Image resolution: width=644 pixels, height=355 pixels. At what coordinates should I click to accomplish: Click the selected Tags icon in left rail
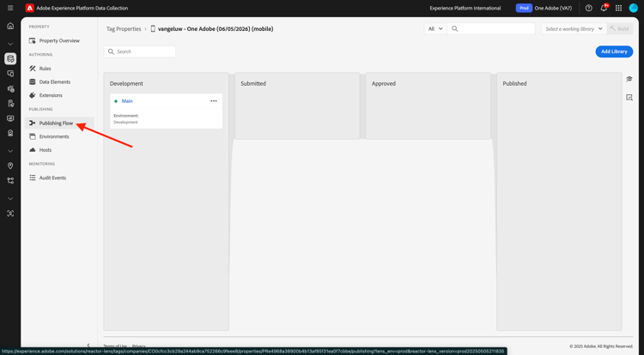(x=10, y=58)
